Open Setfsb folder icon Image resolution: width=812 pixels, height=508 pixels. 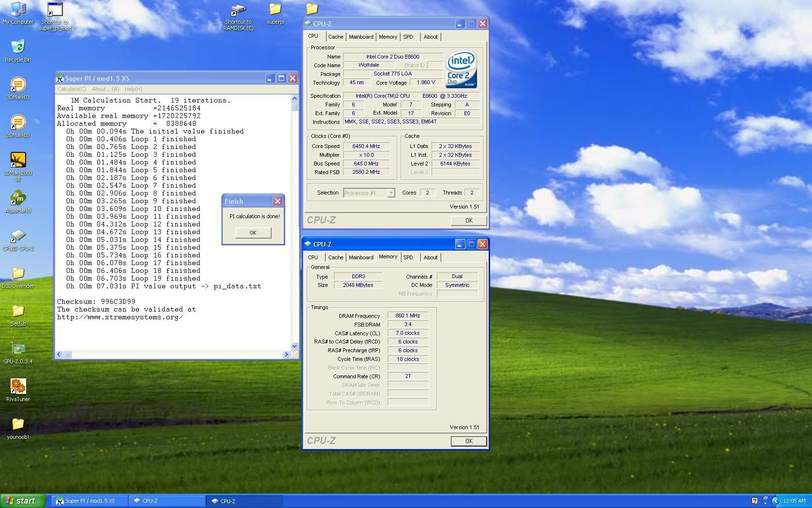click(18, 315)
